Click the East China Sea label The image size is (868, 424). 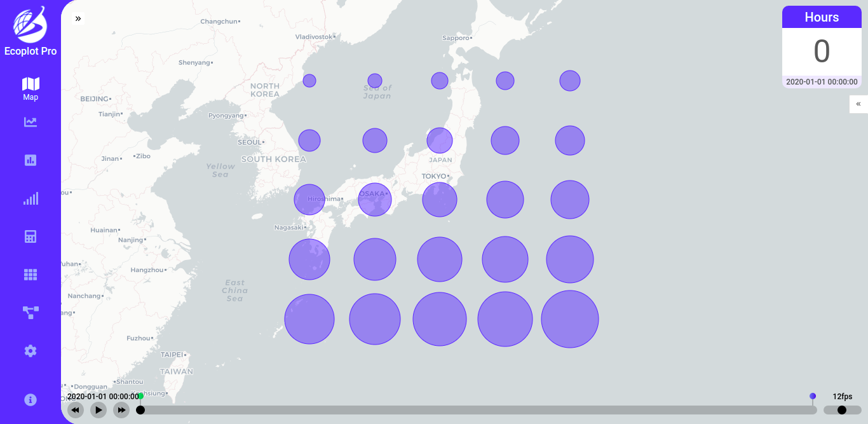point(235,291)
